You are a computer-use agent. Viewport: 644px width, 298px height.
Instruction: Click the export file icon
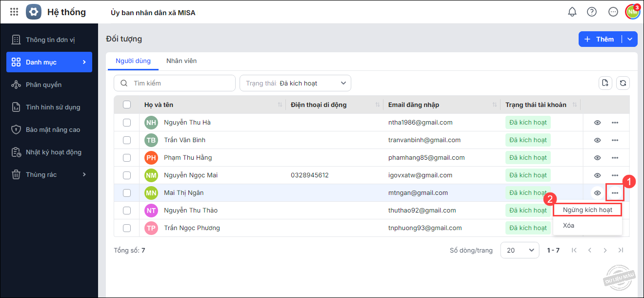[x=605, y=83]
